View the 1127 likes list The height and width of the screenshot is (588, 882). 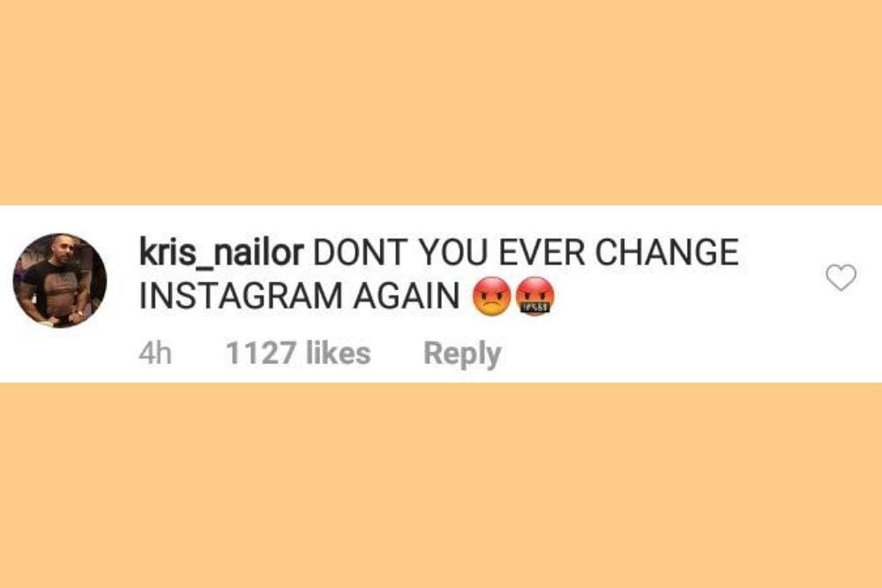coord(298,354)
